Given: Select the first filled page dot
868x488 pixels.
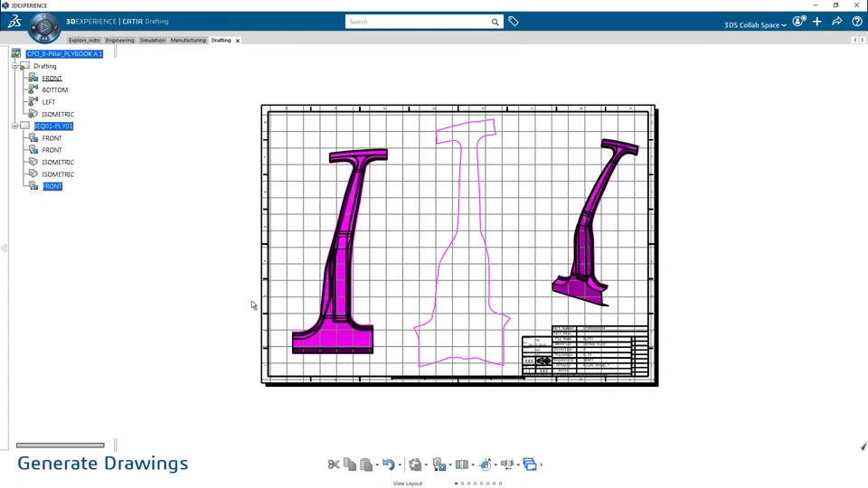Looking at the screenshot, I should pyautogui.click(x=456, y=483).
